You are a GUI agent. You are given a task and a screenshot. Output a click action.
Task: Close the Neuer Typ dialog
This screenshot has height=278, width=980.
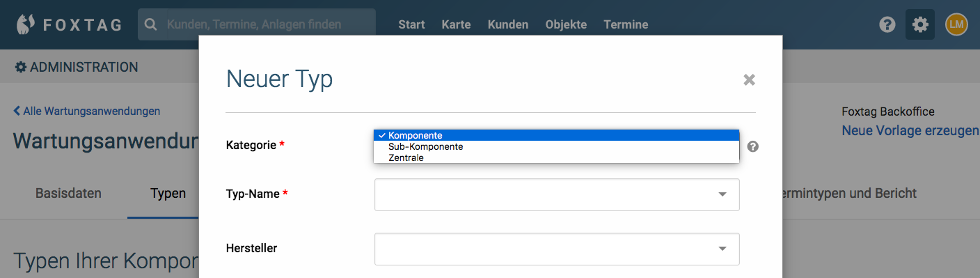pyautogui.click(x=749, y=79)
